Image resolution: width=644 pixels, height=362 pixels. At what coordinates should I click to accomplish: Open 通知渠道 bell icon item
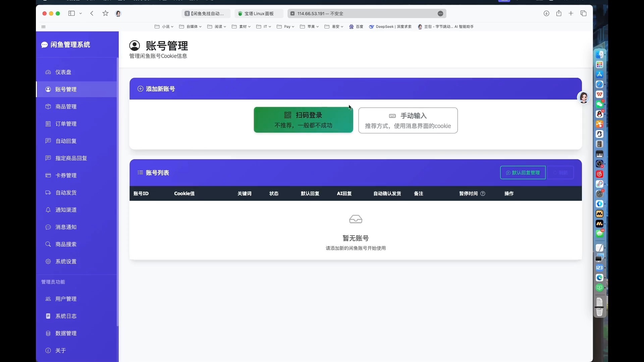pyautogui.click(x=66, y=210)
